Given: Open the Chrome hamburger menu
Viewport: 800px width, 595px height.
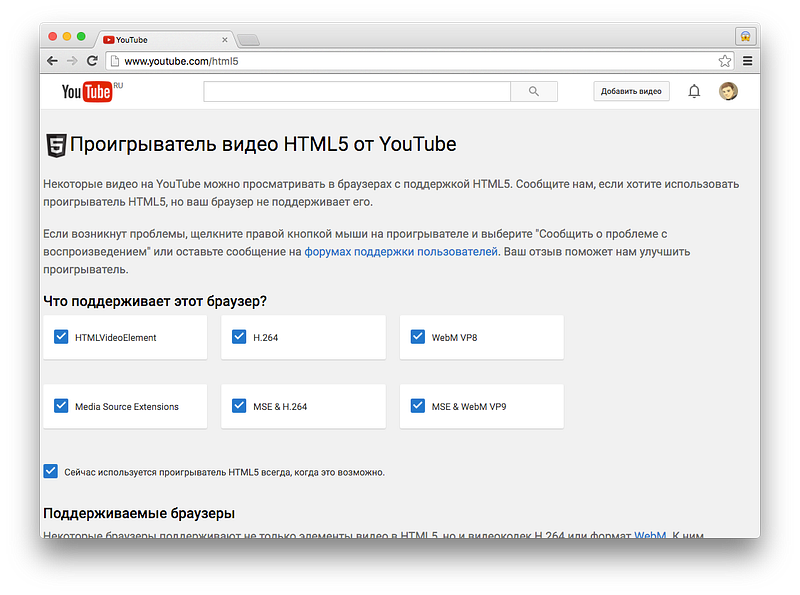Looking at the screenshot, I should click(x=747, y=61).
